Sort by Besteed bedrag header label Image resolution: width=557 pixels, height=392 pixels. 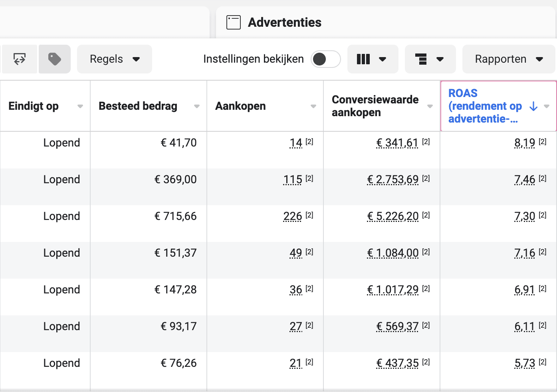pyautogui.click(x=138, y=106)
